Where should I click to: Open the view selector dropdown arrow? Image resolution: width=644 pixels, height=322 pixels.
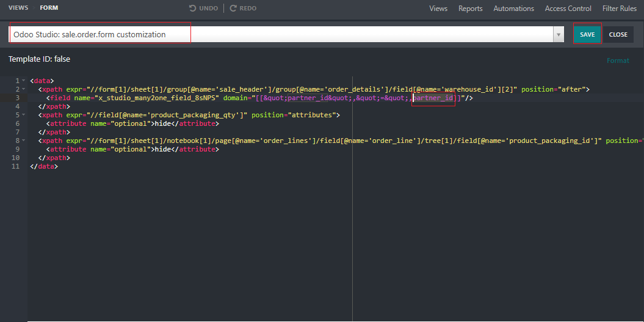pyautogui.click(x=558, y=35)
